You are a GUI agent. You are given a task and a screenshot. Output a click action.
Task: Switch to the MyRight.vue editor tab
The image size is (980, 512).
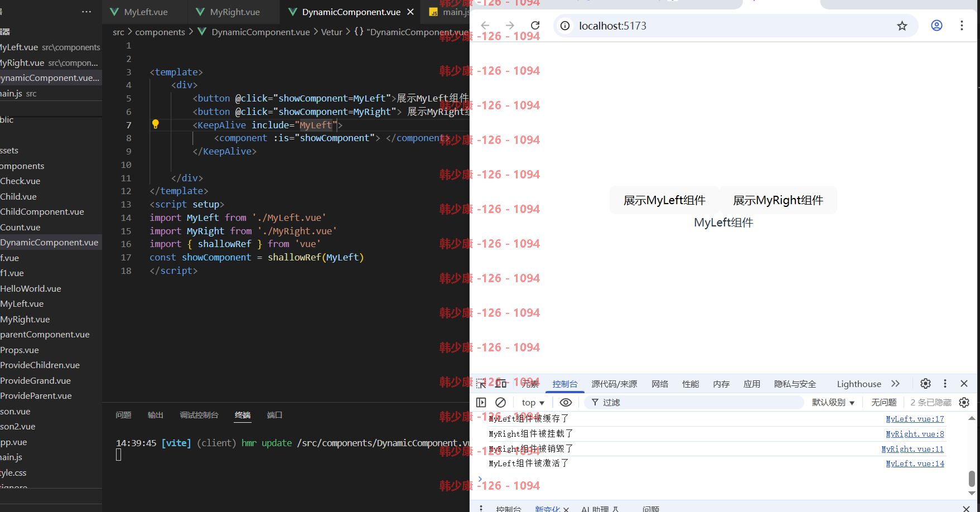tap(234, 12)
